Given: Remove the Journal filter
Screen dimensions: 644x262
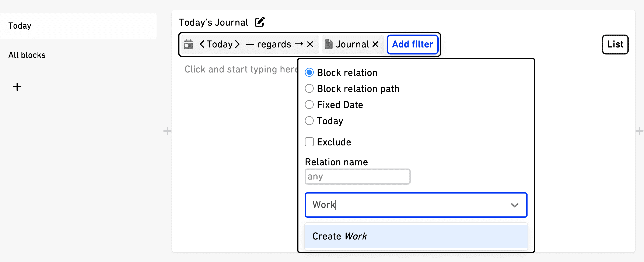Looking at the screenshot, I should 375,44.
